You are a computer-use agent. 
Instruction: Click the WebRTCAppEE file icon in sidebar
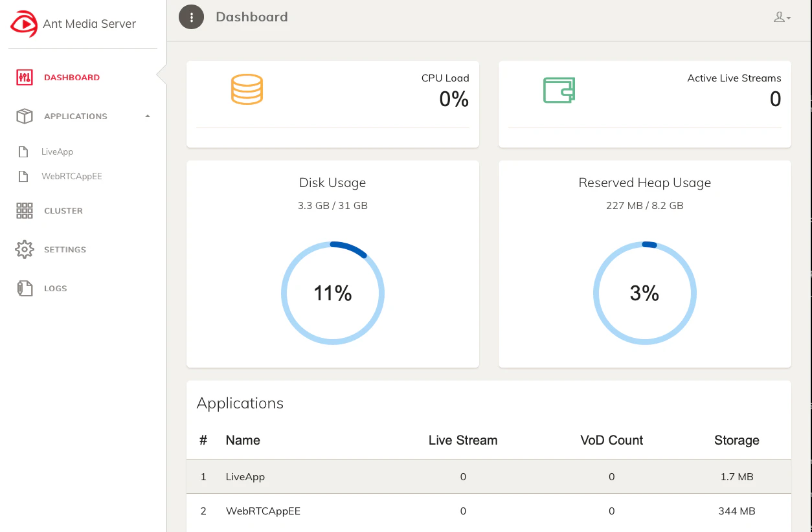23,177
